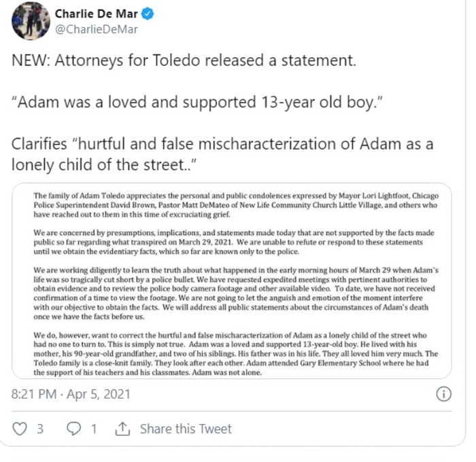
Task: Click the like count of 3
Action: click(x=40, y=429)
